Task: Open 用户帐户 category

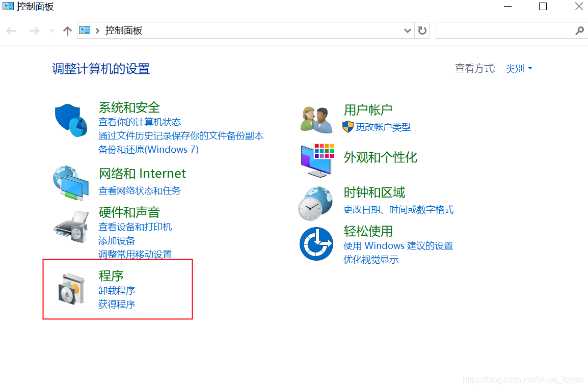Action: tap(368, 110)
